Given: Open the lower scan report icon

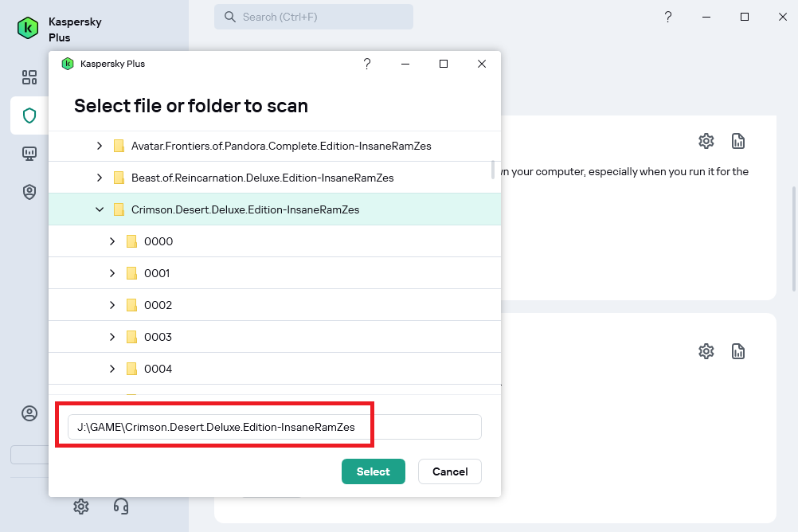Looking at the screenshot, I should (738, 351).
